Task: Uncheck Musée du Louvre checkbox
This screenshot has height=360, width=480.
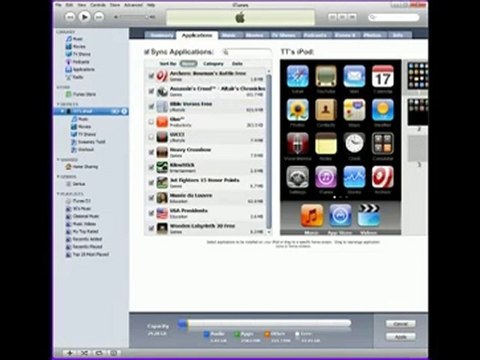Action: coord(151,198)
